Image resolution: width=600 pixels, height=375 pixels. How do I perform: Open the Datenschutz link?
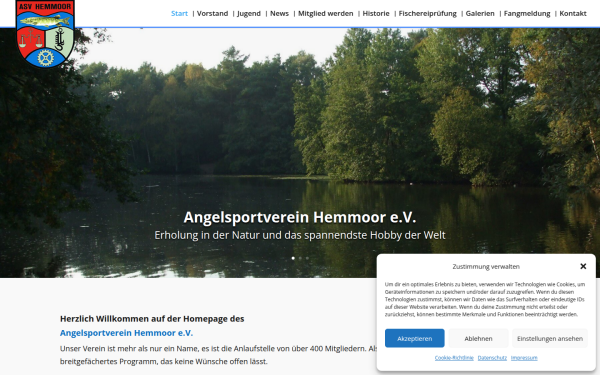(492, 358)
